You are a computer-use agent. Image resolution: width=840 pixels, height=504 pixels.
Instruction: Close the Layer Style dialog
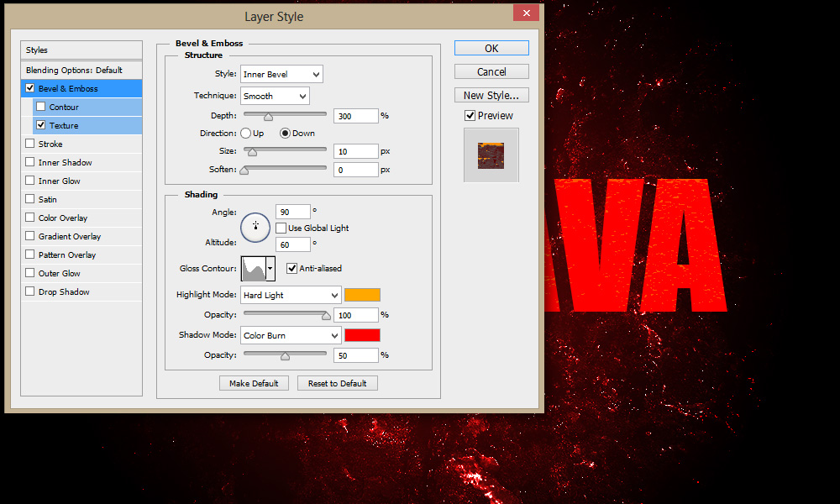click(526, 13)
